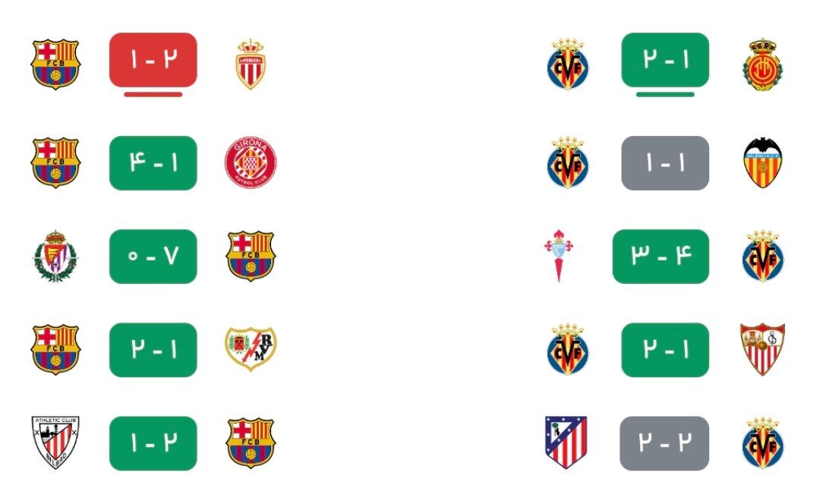Screen dimensions: 820x504
Task: Click the Barcelona crest beside the Monaco match
Action: pyautogui.click(x=55, y=64)
